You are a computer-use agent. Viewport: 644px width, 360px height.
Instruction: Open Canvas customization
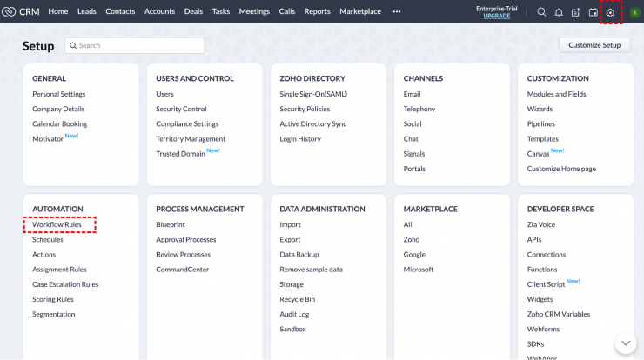tap(538, 154)
